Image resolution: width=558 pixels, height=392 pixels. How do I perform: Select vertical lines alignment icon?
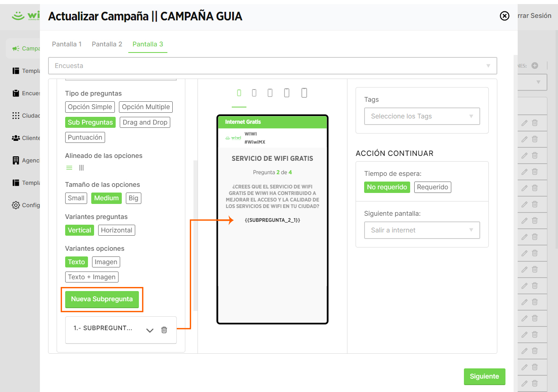pos(81,168)
